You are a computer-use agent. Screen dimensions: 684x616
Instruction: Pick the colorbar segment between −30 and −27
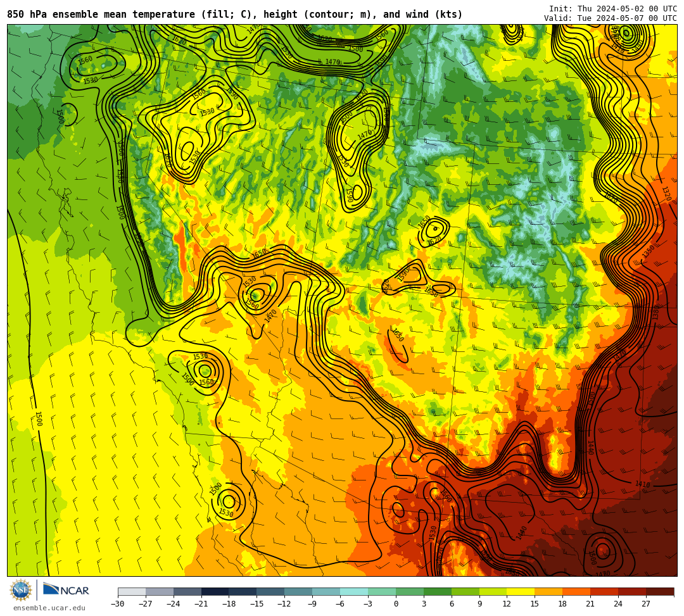[132, 591]
